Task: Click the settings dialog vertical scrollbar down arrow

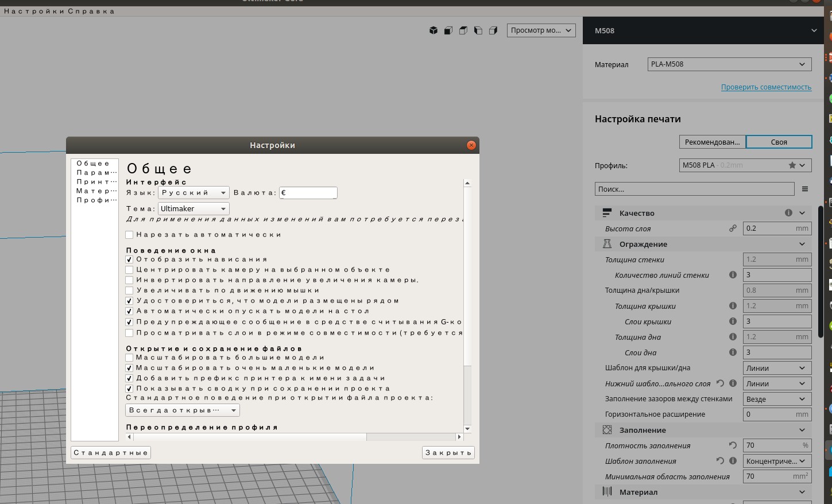Action: click(x=467, y=429)
